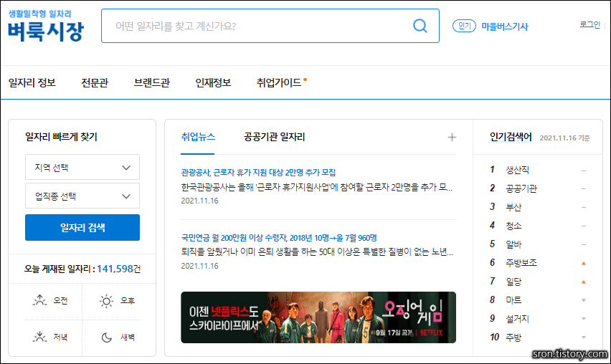The width and height of the screenshot is (611, 364).
Task: Click the 로그인 link
Action: pyautogui.click(x=590, y=24)
